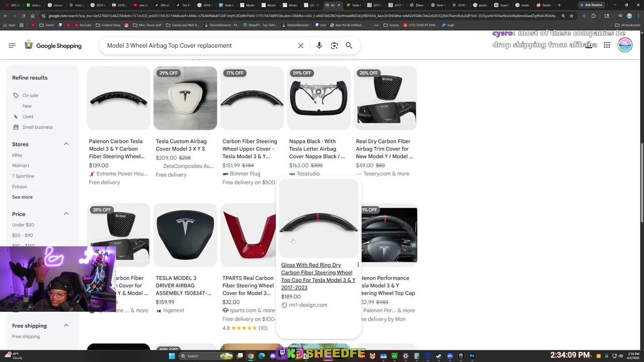This screenshot has height=362, width=644.
Task: Open the houses bookmark folder
Action: click(391, 25)
